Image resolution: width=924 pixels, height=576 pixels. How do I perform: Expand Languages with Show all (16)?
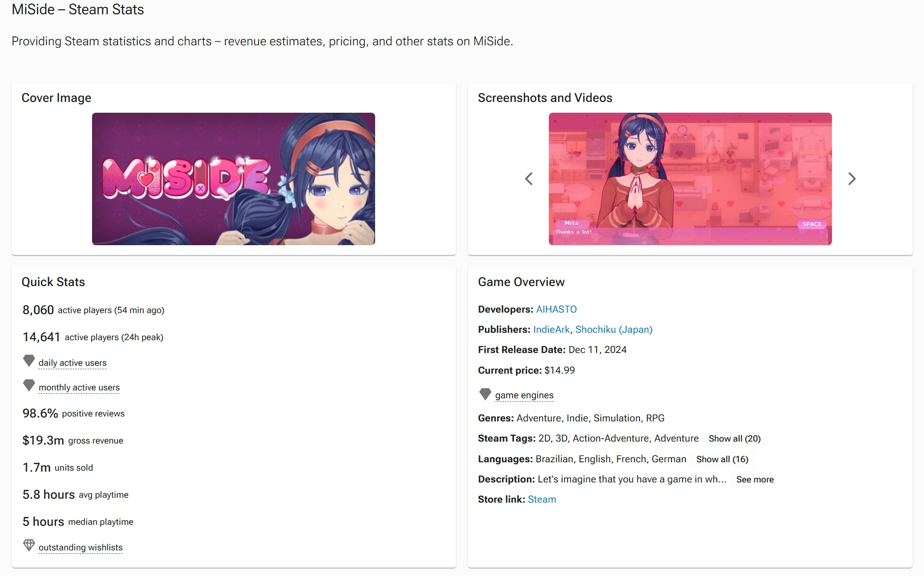point(722,459)
